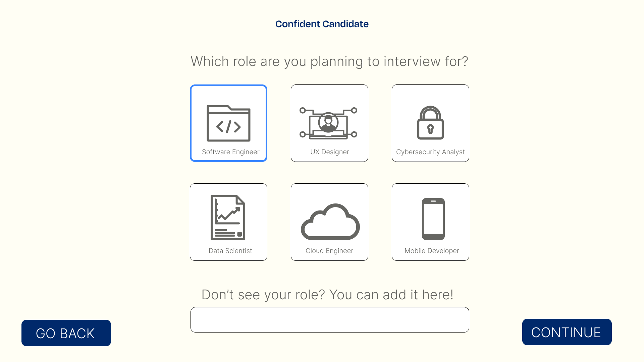Click the angle brackets inside the code folder
Screen dimensions: 644x362
(228, 127)
